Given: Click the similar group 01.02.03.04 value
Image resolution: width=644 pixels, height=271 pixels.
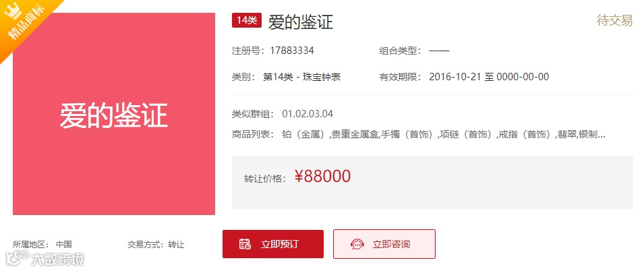Looking at the screenshot, I should pyautogui.click(x=308, y=114).
